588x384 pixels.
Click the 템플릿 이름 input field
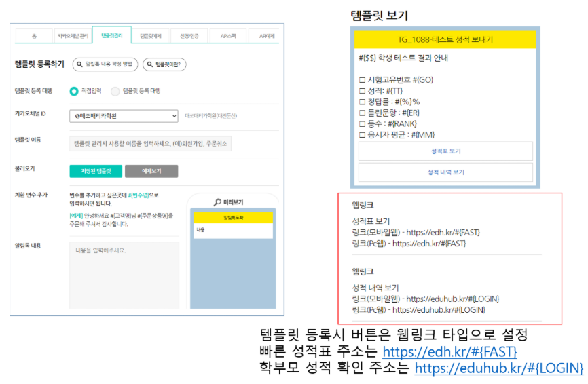pos(151,143)
